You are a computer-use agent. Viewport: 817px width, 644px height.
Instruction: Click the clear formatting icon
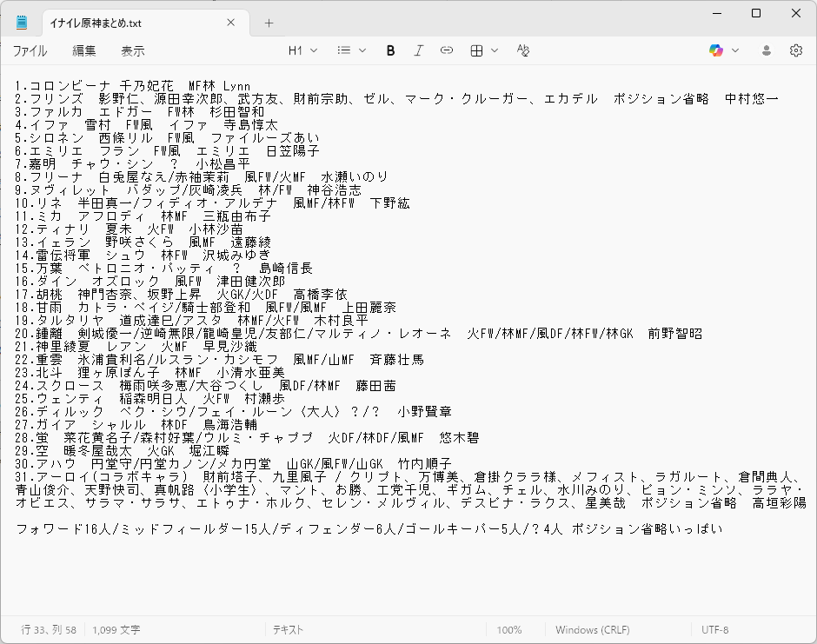coord(522,50)
